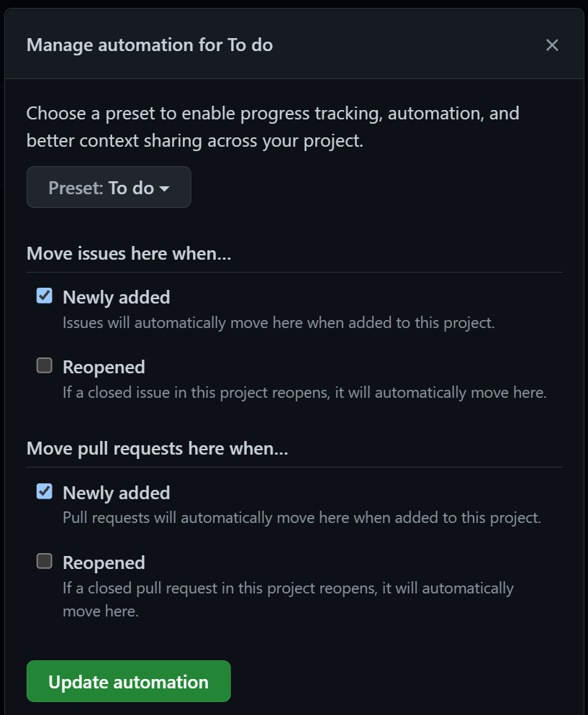The width and height of the screenshot is (588, 715).
Task: Click the Reopened label under pull requests
Action: pos(104,563)
